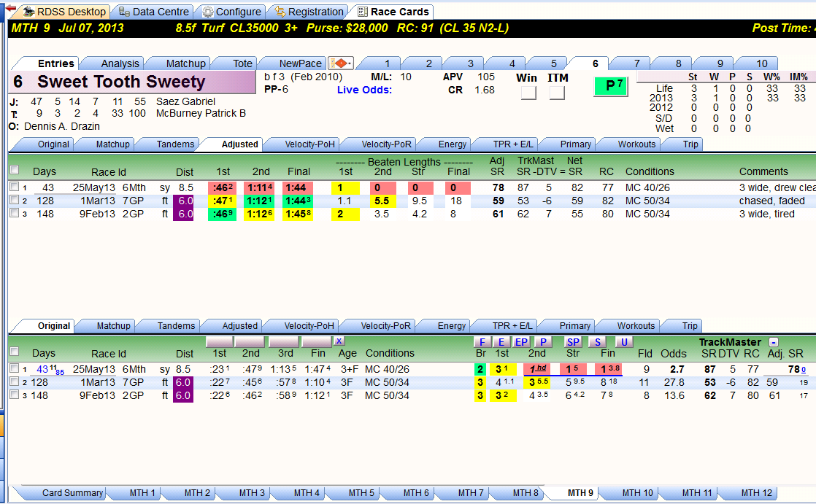Click jockey name Saez Gabriel
Image resolution: width=816 pixels, height=504 pixels.
coord(185,101)
